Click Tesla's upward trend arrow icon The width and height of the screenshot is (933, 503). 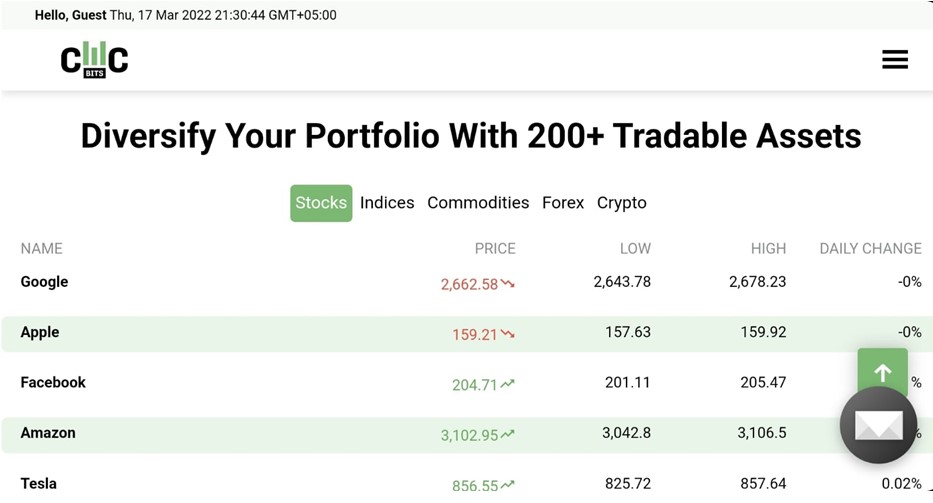(508, 485)
